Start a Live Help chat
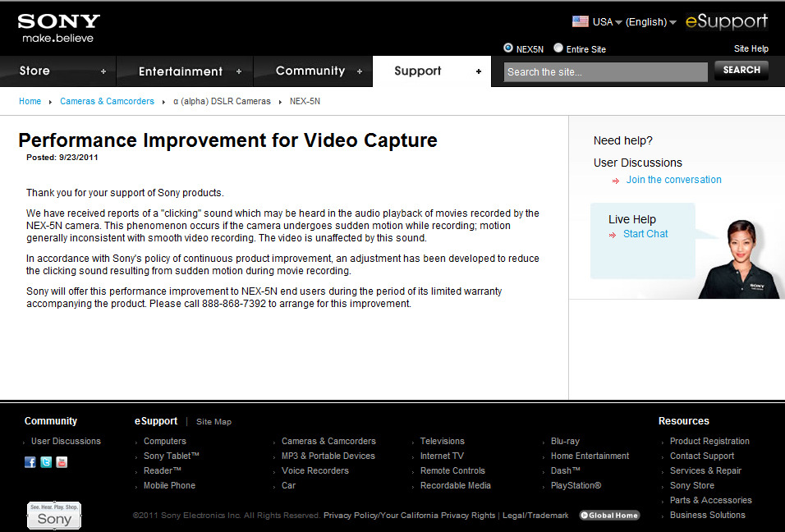Viewport: 785px width, 532px height. (x=645, y=234)
